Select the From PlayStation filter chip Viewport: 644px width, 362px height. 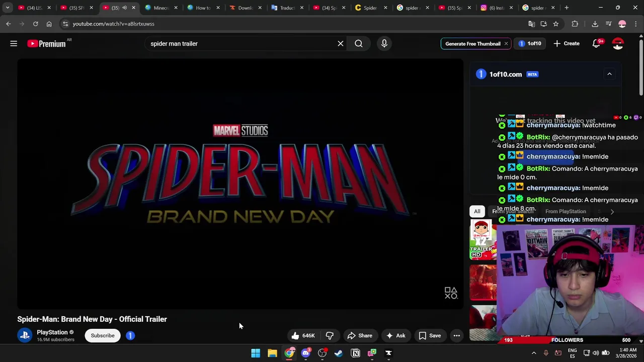(x=566, y=212)
